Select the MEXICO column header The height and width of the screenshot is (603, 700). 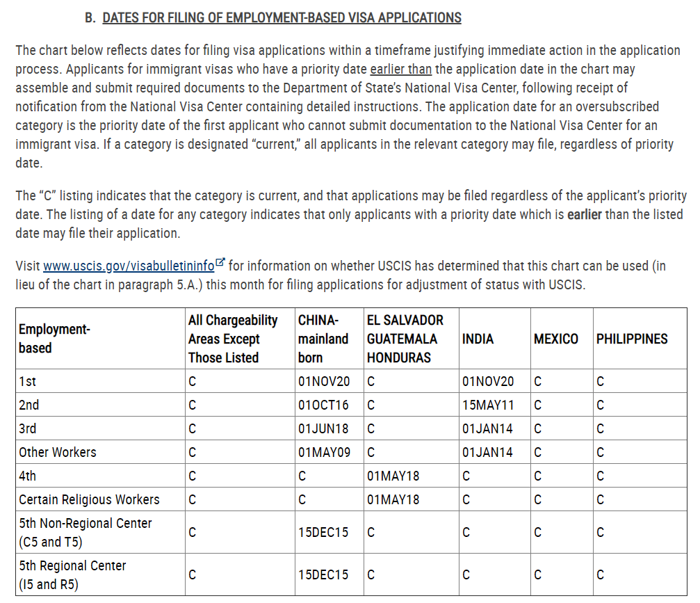[x=555, y=339]
